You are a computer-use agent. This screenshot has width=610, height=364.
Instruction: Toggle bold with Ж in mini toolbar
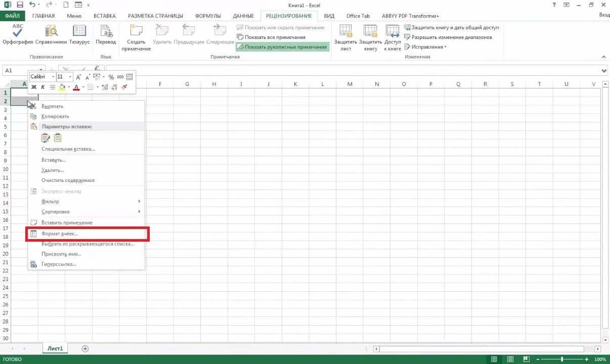point(33,87)
